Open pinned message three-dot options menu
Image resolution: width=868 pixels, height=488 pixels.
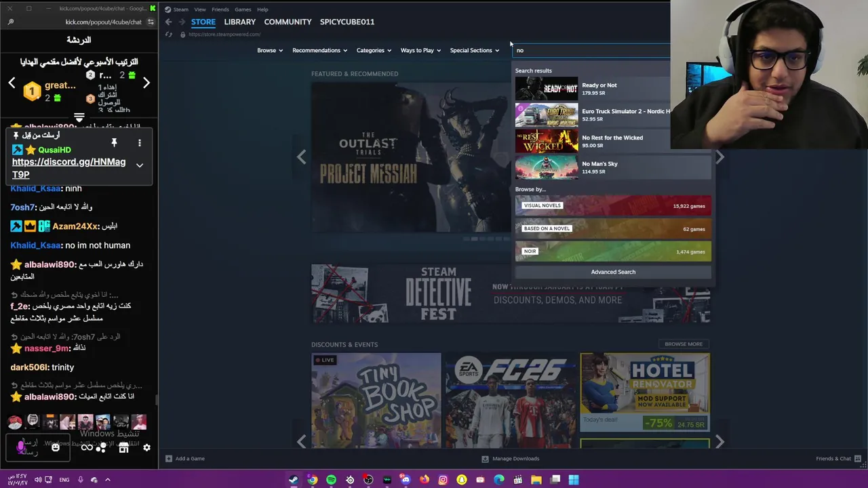point(140,143)
